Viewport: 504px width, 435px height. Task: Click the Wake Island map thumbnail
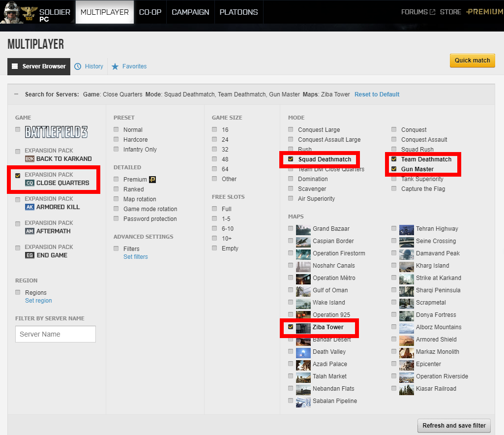(x=303, y=303)
